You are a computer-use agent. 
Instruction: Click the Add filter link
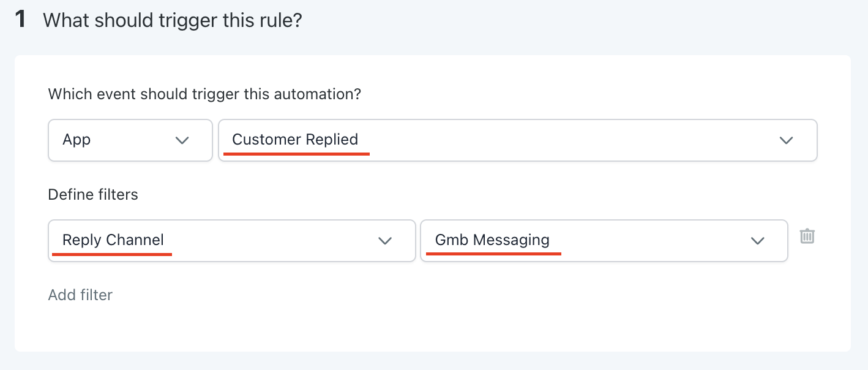click(x=80, y=295)
